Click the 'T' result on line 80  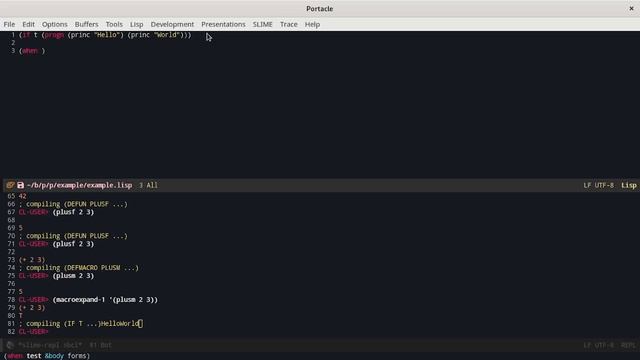click(20, 316)
